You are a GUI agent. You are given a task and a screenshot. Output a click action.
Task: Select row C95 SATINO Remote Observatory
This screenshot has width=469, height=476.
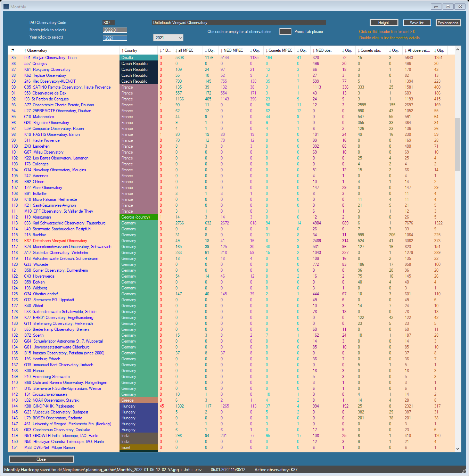[231, 87]
